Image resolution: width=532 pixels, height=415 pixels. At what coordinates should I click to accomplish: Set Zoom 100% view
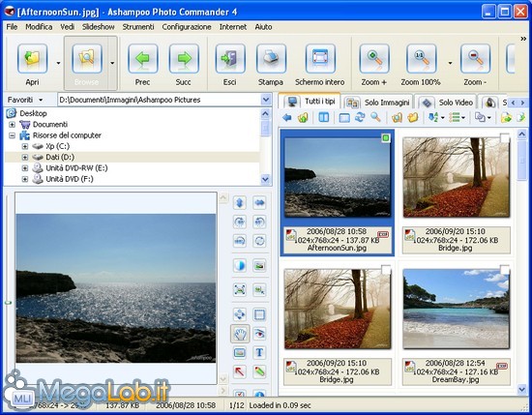[x=421, y=58]
